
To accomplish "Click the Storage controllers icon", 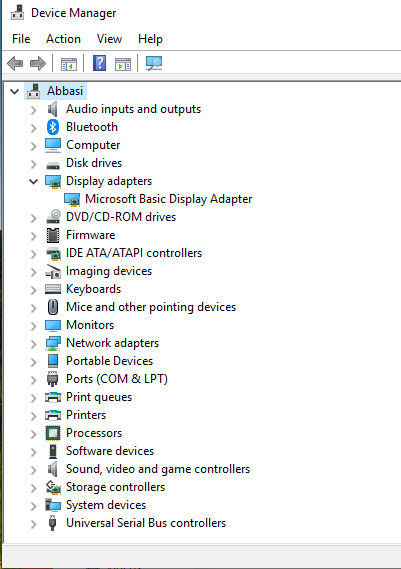I will tap(53, 487).
